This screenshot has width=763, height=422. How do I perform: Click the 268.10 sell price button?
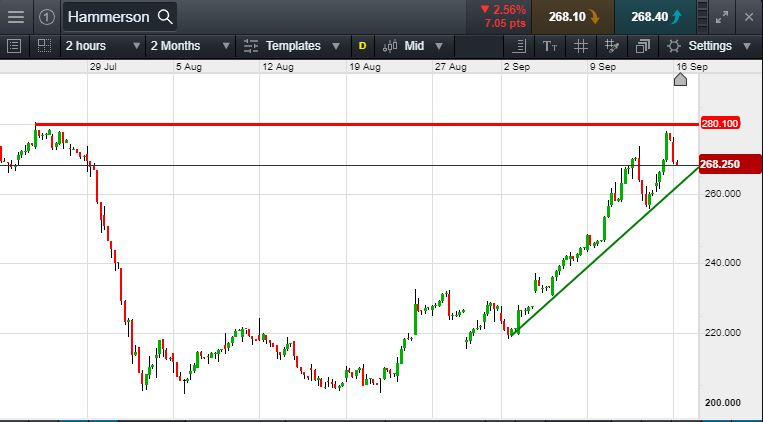click(573, 17)
